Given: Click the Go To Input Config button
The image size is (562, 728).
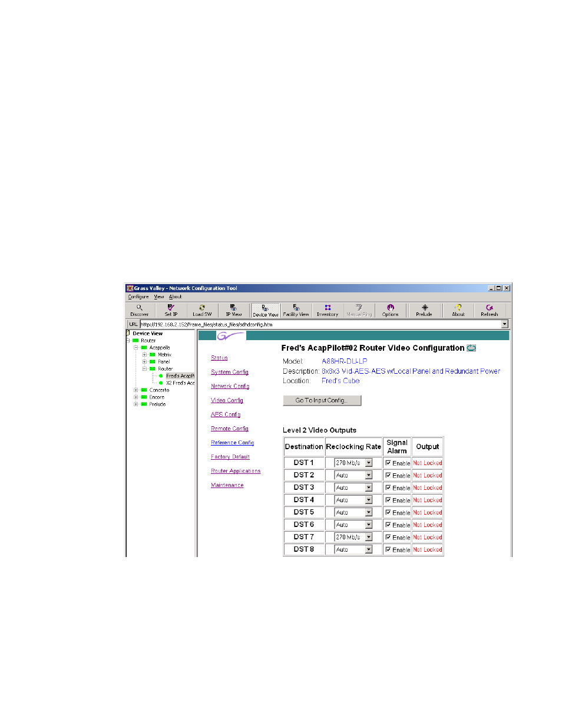Looking at the screenshot, I should pyautogui.click(x=322, y=400).
